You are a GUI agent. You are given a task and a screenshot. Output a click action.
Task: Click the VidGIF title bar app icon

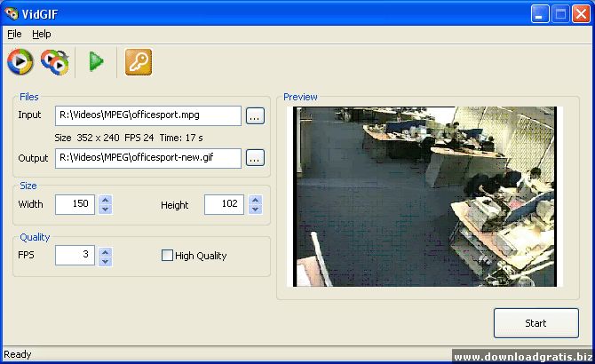click(x=12, y=14)
